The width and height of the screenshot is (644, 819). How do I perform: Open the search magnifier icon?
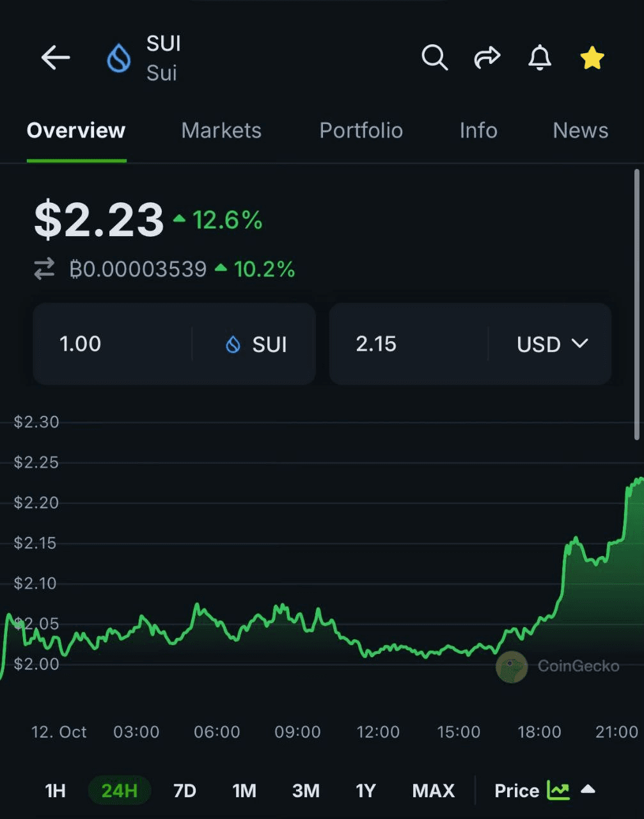point(434,58)
